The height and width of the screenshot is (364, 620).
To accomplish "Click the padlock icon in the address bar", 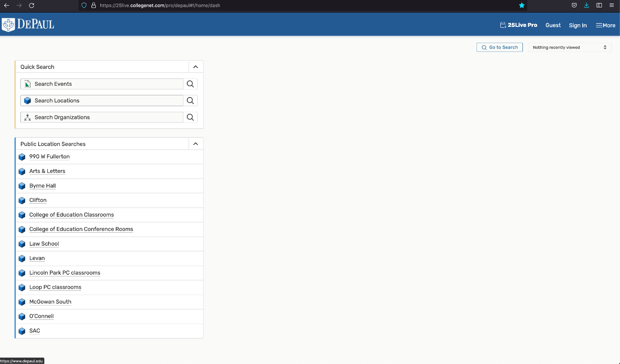I will [93, 6].
